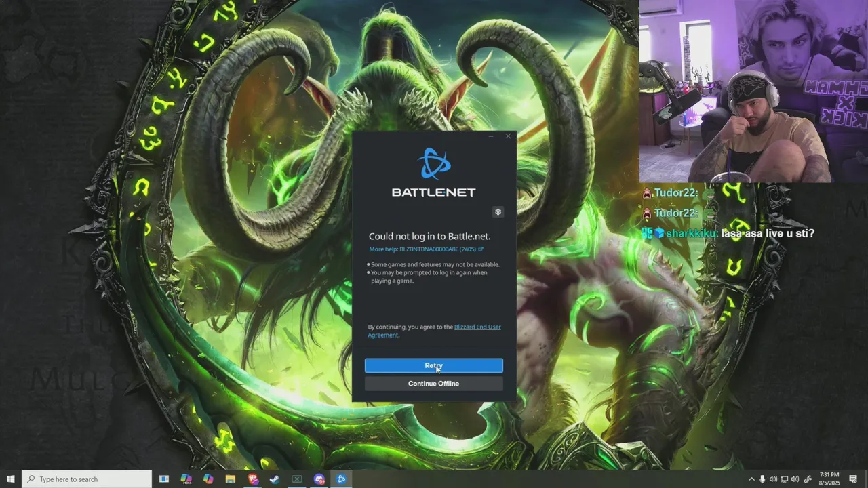Viewport: 868px width, 488px height.
Task: Open File Explorer from the taskbar
Action: (x=231, y=479)
